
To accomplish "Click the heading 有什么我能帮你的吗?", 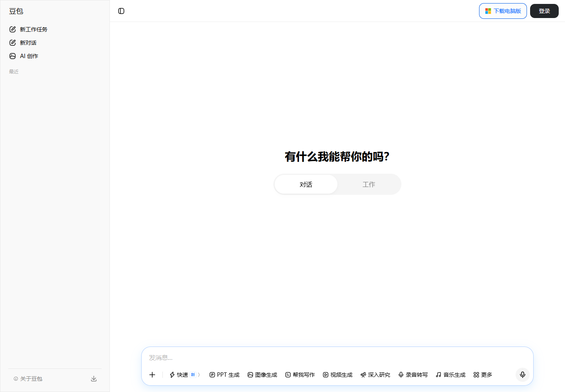I will point(337,156).
